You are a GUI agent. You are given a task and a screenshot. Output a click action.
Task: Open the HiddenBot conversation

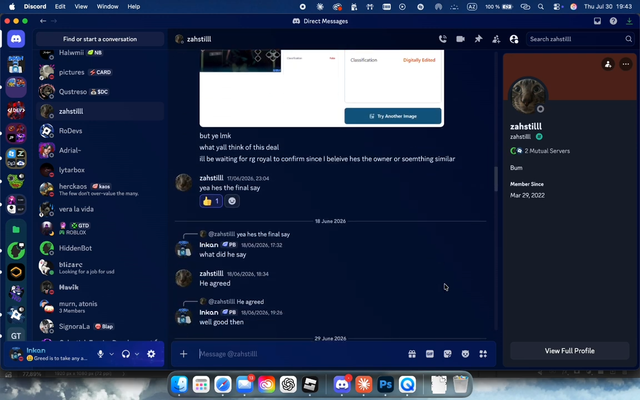[x=100, y=248]
